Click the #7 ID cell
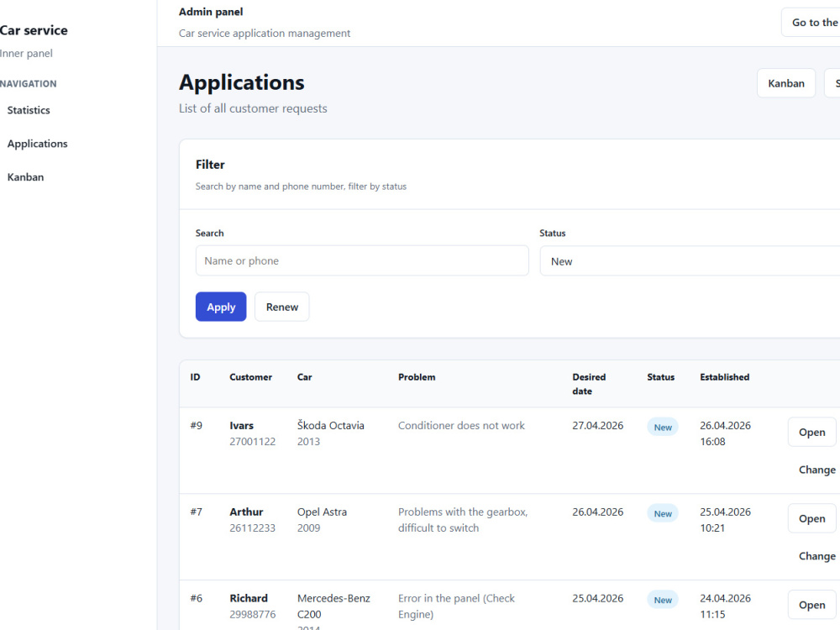The width and height of the screenshot is (840, 630). point(196,512)
